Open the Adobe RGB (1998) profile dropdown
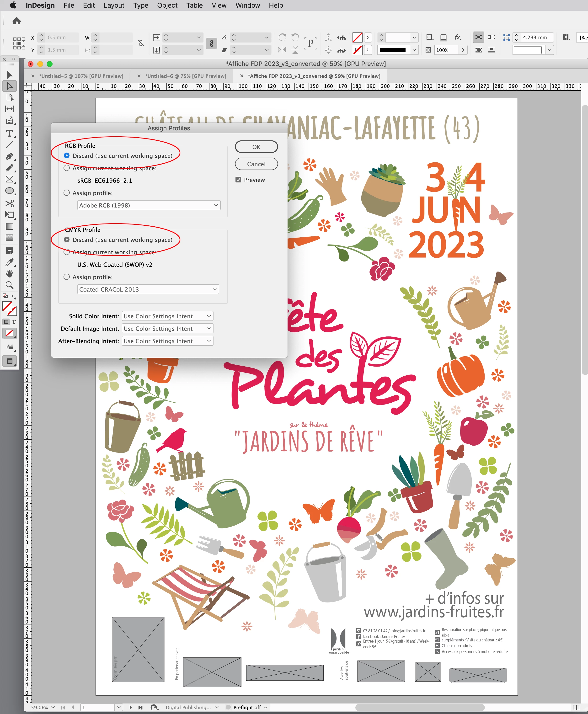Viewport: 588px width, 714px height. [x=149, y=205]
